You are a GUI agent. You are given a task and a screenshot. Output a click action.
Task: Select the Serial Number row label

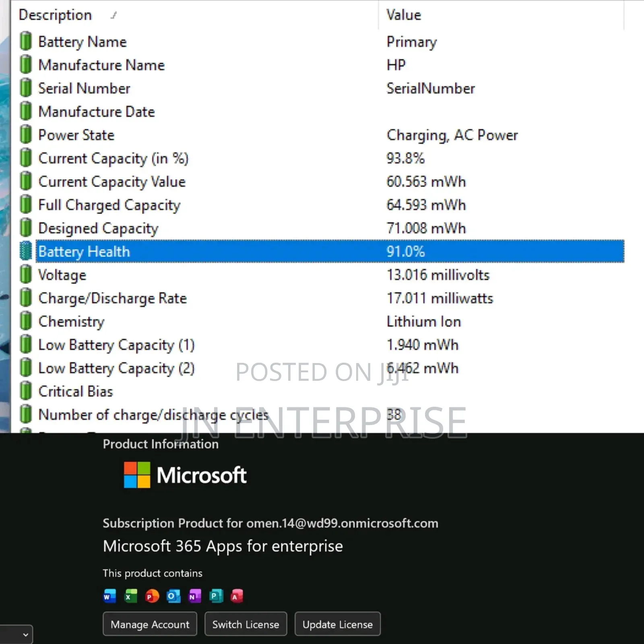point(84,88)
